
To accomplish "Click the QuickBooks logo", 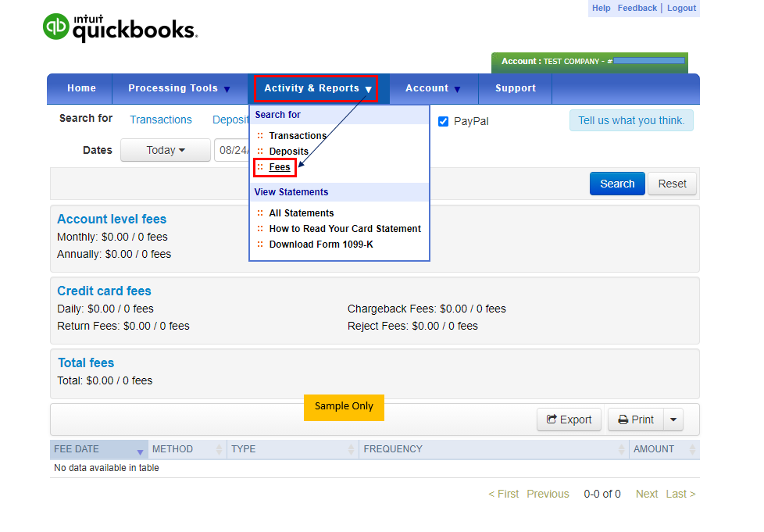I will [x=120, y=28].
